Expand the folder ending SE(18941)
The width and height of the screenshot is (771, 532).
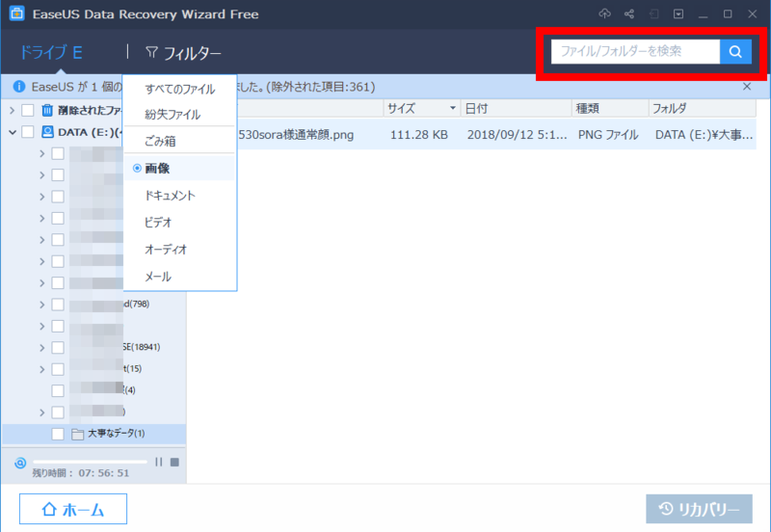42,348
